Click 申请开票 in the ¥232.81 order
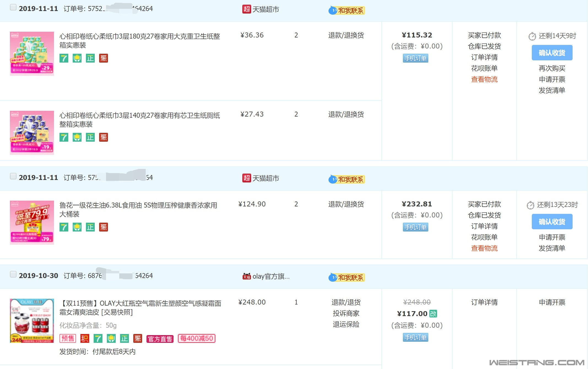 [x=552, y=237]
